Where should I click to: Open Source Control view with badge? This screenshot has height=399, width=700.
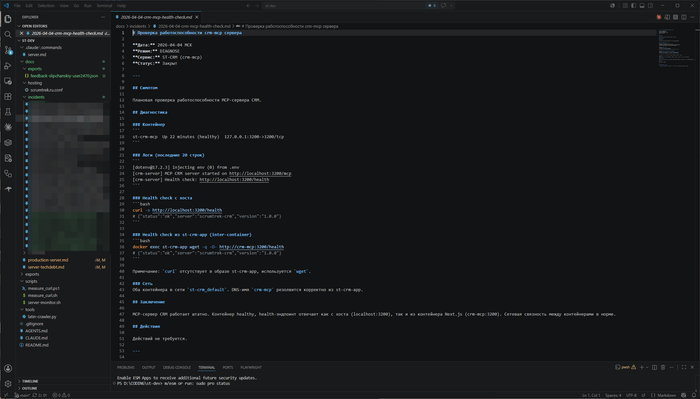(x=8, y=50)
